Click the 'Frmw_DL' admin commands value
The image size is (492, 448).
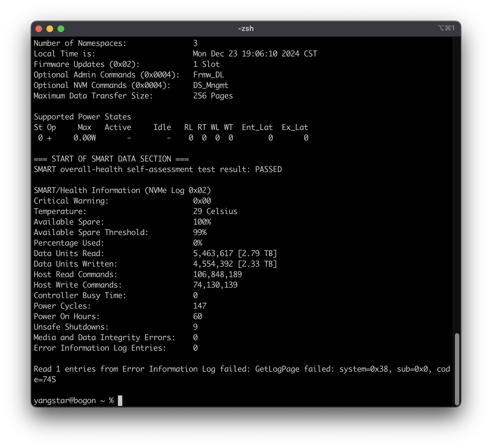pos(208,75)
